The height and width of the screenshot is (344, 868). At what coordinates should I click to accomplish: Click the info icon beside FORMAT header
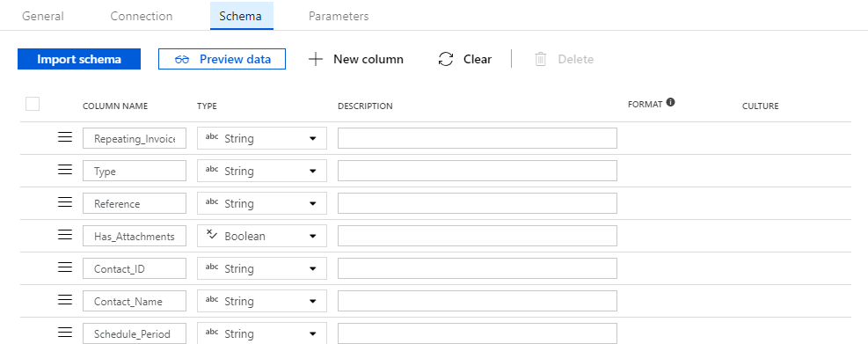coord(670,102)
